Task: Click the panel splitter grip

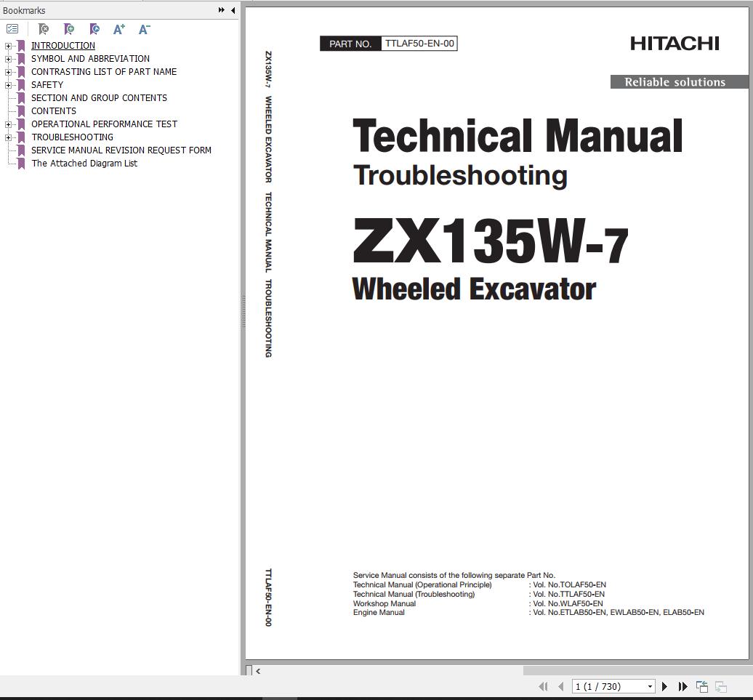Action: pyautogui.click(x=243, y=311)
